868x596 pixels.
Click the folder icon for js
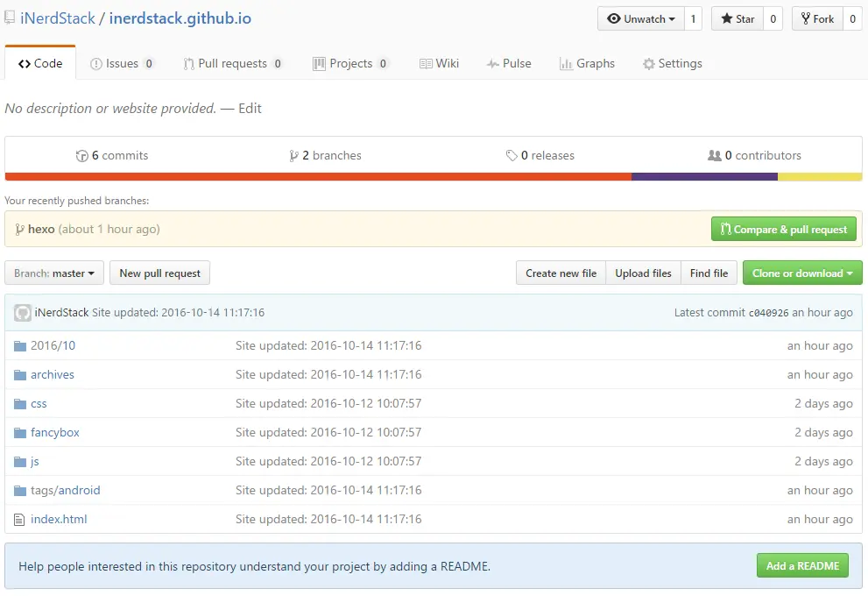coord(20,461)
